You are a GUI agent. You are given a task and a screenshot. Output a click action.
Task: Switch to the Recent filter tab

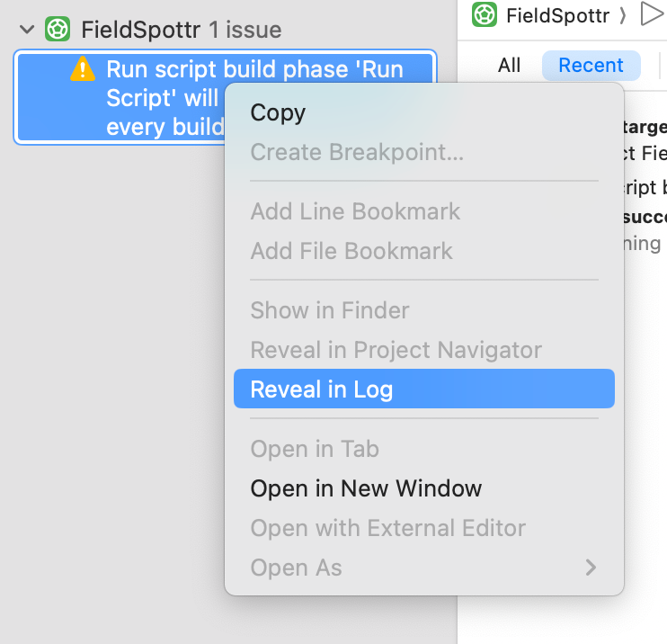pos(591,65)
